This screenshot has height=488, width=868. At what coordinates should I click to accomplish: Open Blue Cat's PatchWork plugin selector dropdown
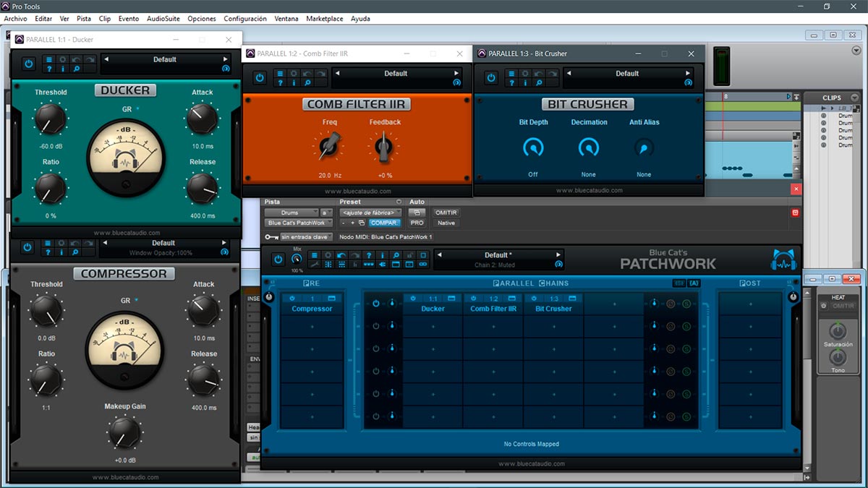tap(299, 223)
